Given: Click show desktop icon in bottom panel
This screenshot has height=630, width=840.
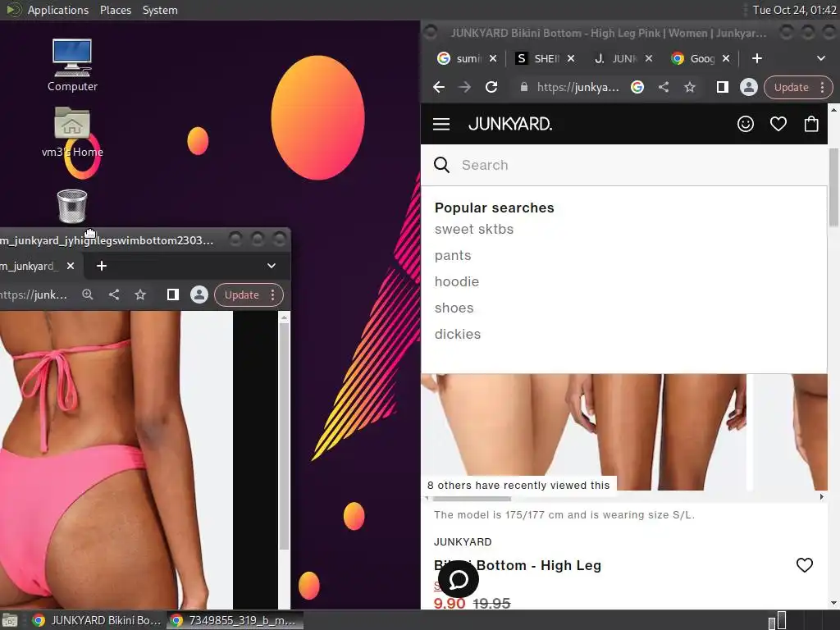Looking at the screenshot, I should coord(10,620).
